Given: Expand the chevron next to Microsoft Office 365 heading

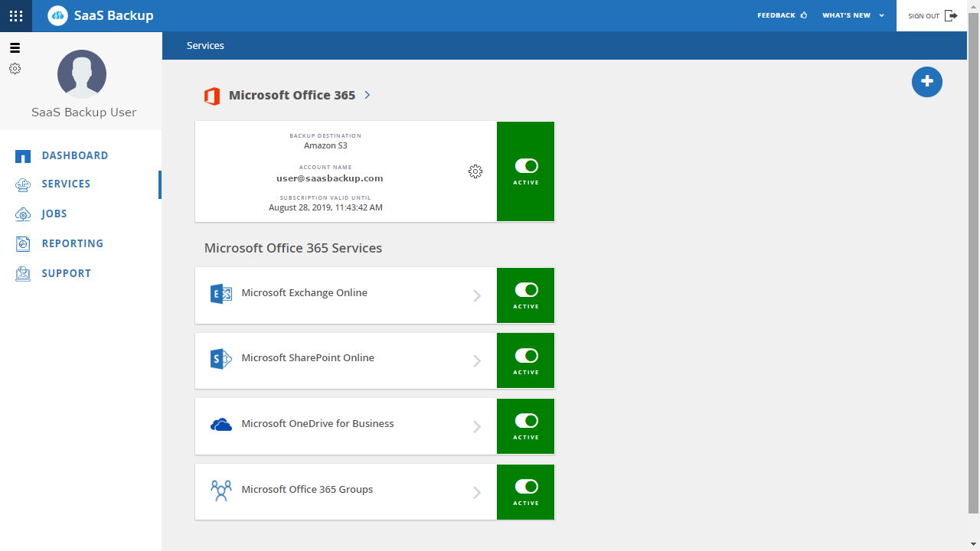Looking at the screenshot, I should (367, 95).
